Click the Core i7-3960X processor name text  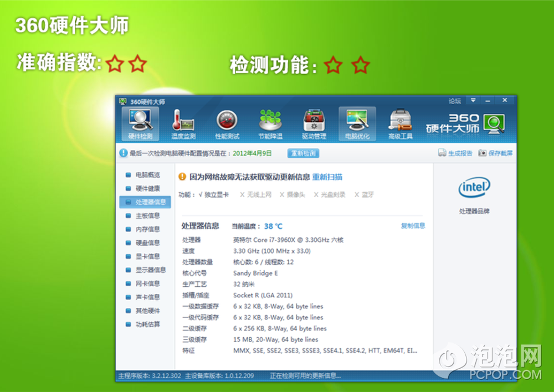[x=288, y=240]
